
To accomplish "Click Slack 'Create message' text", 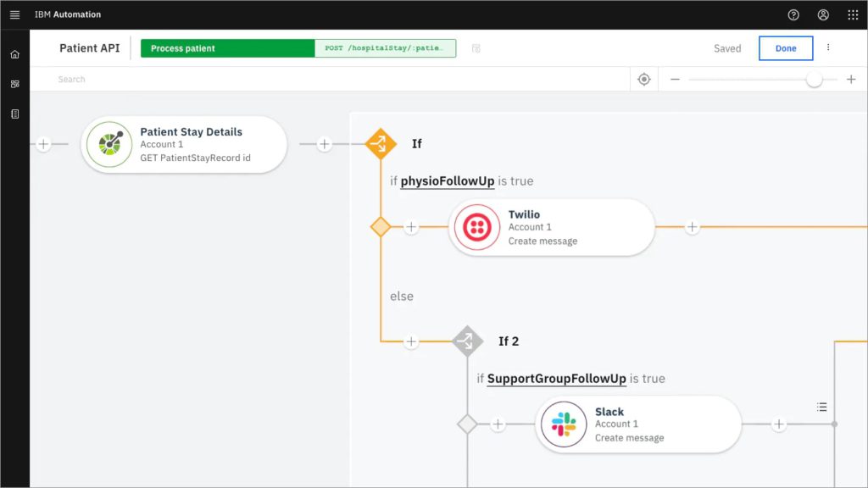I will point(630,438).
